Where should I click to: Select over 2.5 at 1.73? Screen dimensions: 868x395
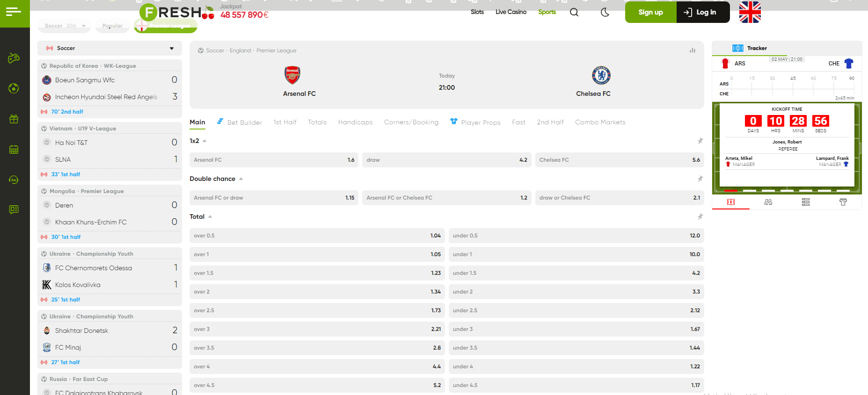[317, 310]
